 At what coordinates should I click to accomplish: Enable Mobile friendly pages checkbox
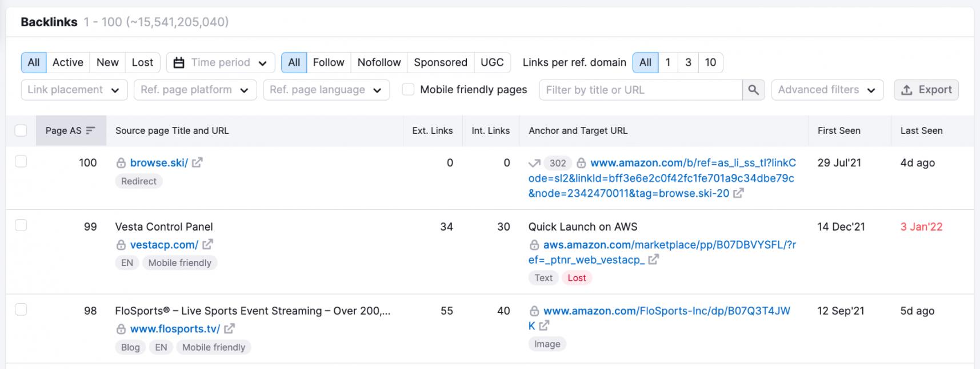408,89
